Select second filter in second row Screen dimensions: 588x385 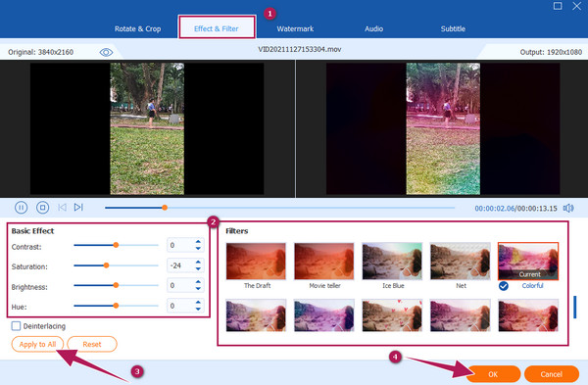tap(324, 315)
